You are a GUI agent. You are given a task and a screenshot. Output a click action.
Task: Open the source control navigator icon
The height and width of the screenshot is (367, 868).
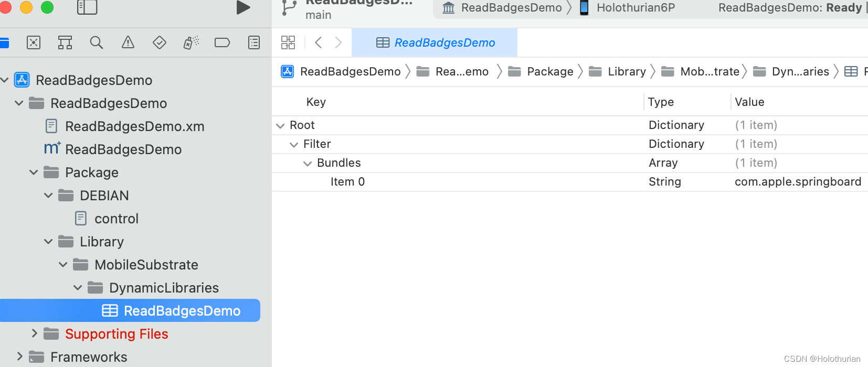tap(34, 42)
